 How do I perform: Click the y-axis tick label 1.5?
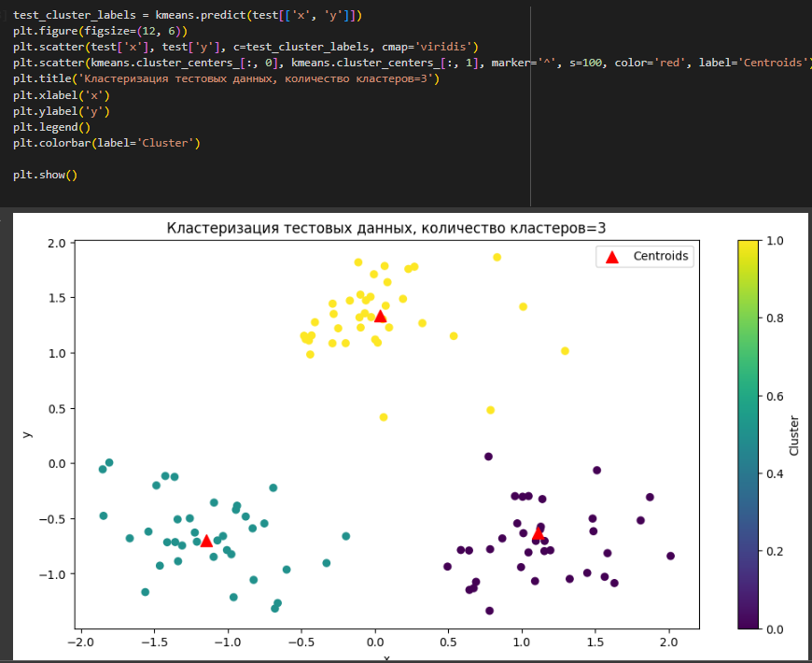[x=57, y=298]
